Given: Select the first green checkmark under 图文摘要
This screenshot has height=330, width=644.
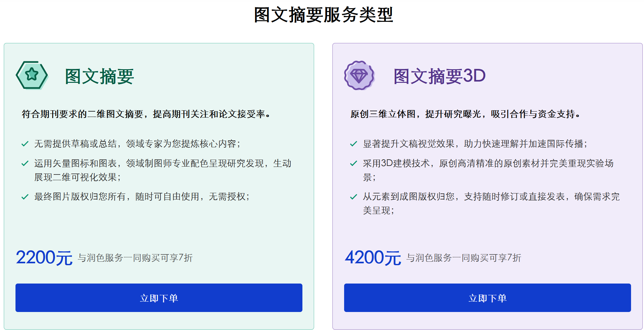Looking at the screenshot, I should tap(25, 144).
